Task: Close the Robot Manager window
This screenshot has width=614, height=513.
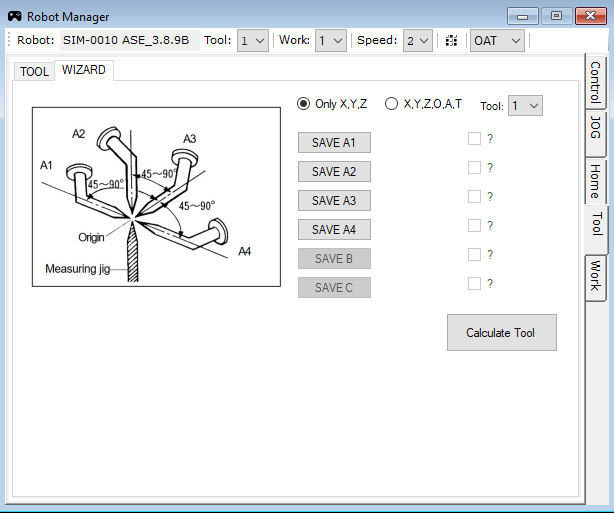Action: click(x=591, y=16)
